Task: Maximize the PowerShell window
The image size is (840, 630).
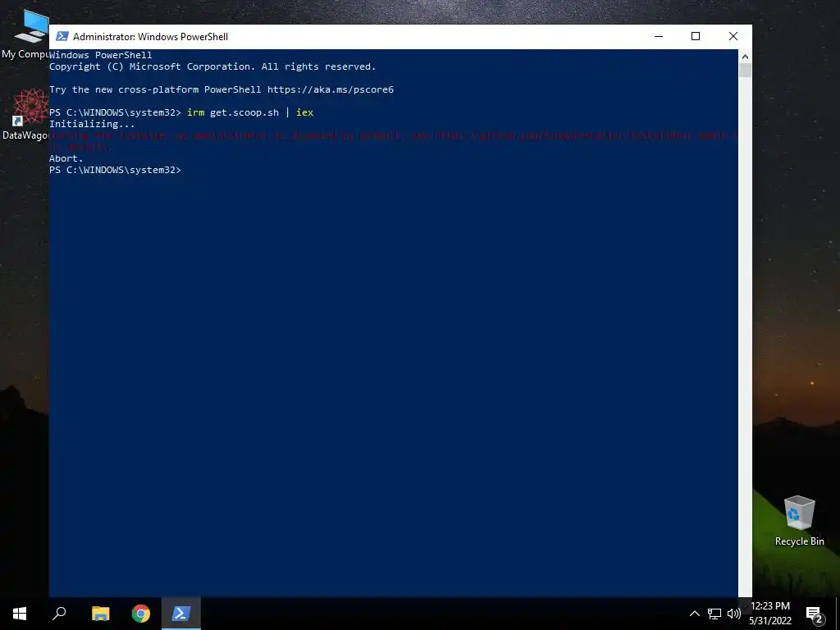Action: [696, 36]
